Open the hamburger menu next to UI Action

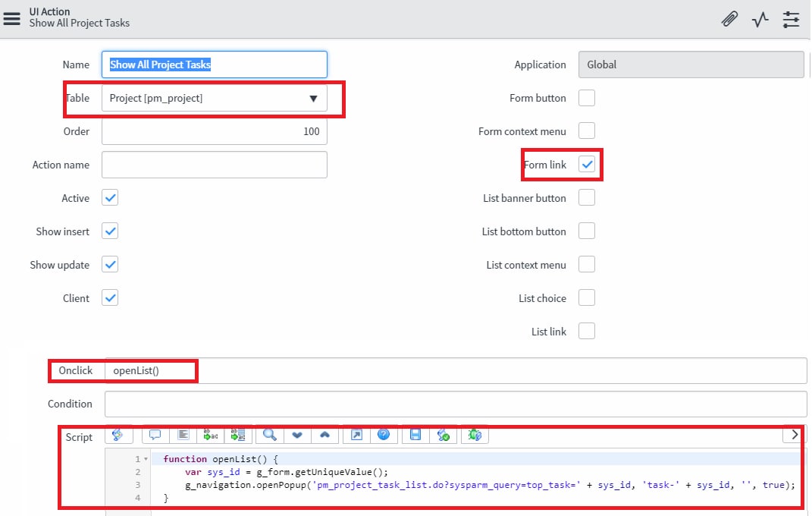(11, 19)
